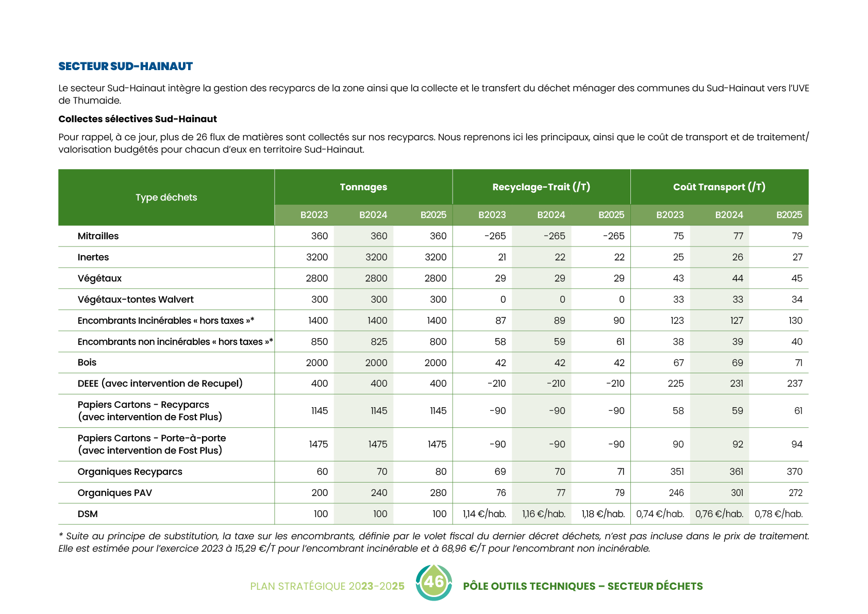
Task: Select the Végétaux-tontes Walvert row label
Action: [136, 300]
